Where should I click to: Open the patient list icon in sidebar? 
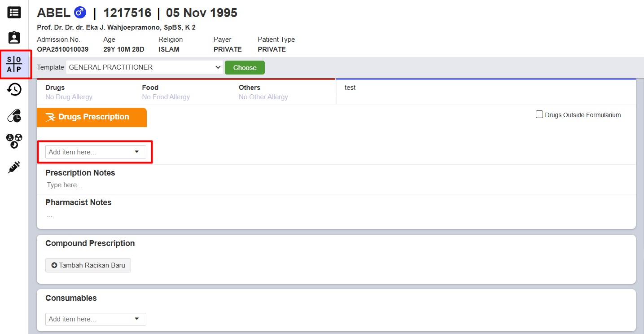pos(14,12)
